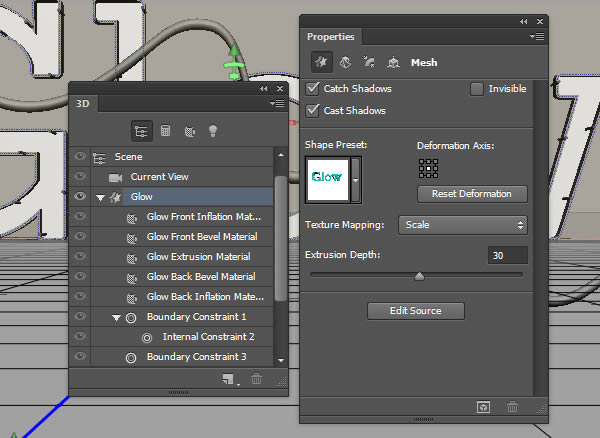600x438 pixels.
Task: Click the Current View camera icon
Action: click(x=115, y=177)
